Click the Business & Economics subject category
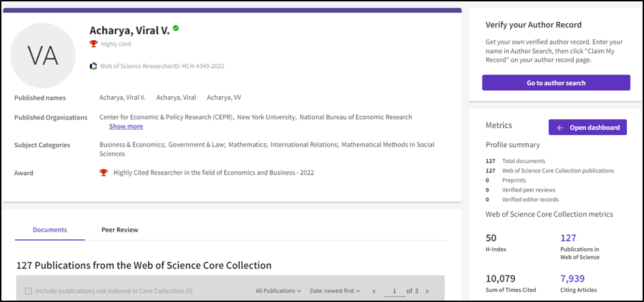 (132, 145)
